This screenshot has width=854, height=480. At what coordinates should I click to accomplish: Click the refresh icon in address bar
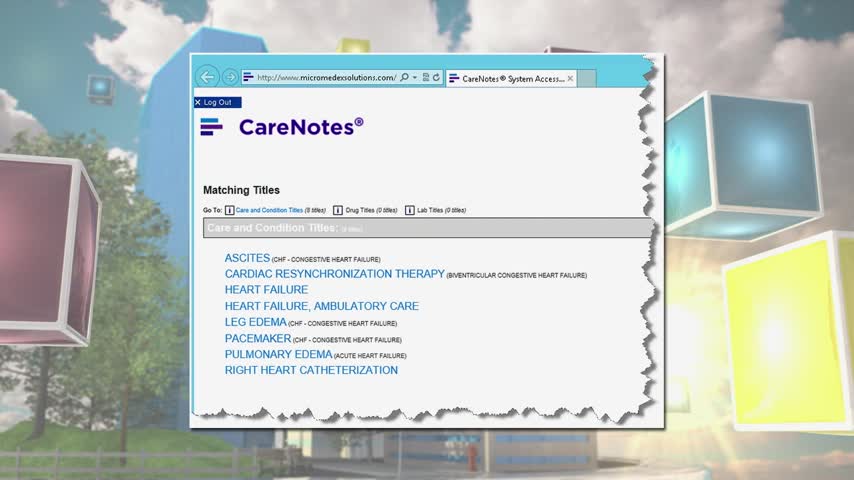[x=436, y=77]
